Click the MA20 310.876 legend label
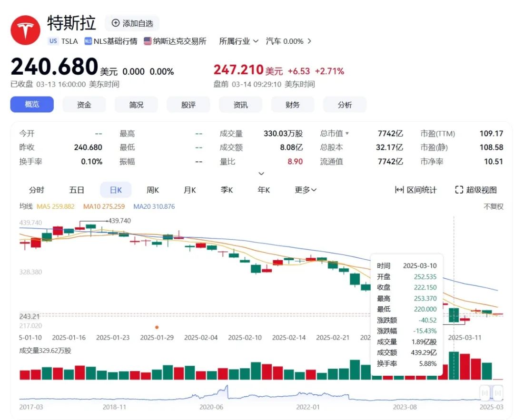 [x=154, y=206]
